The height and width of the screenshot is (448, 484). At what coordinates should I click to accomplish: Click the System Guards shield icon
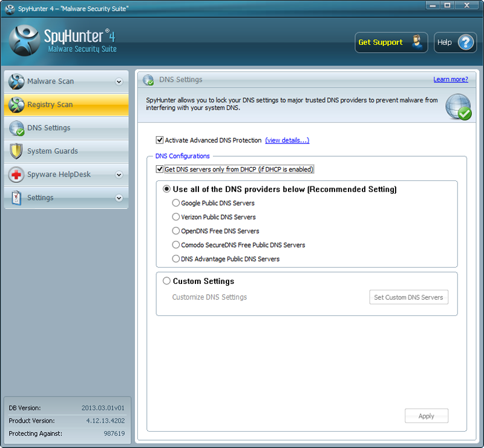[x=17, y=151]
